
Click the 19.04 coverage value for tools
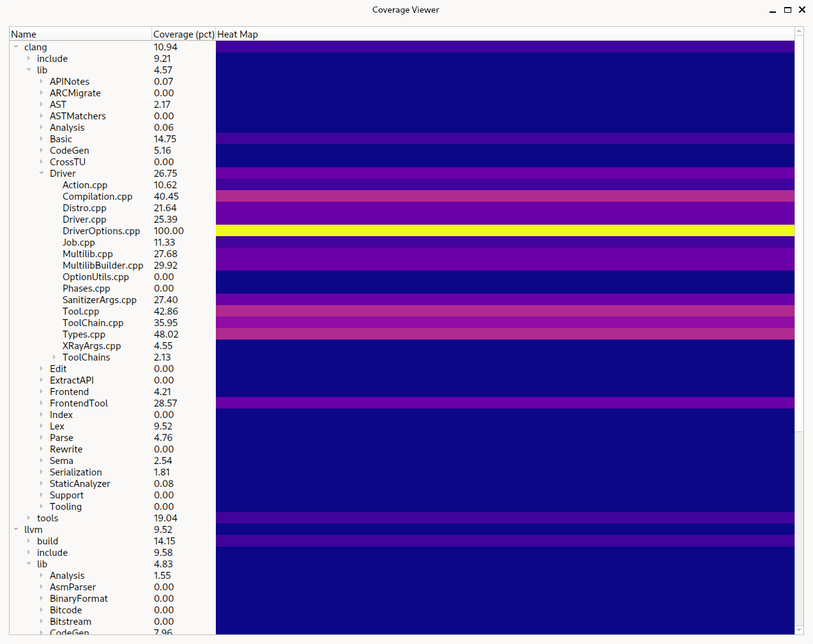pos(165,518)
